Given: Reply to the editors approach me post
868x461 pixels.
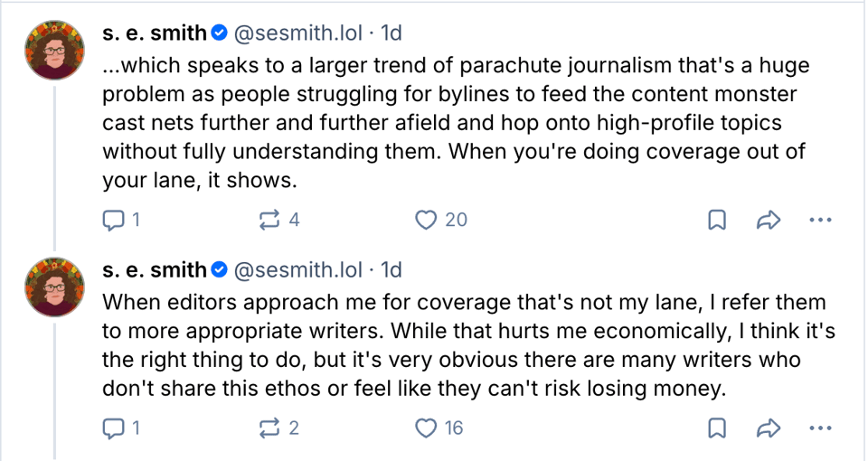Looking at the screenshot, I should (x=115, y=428).
